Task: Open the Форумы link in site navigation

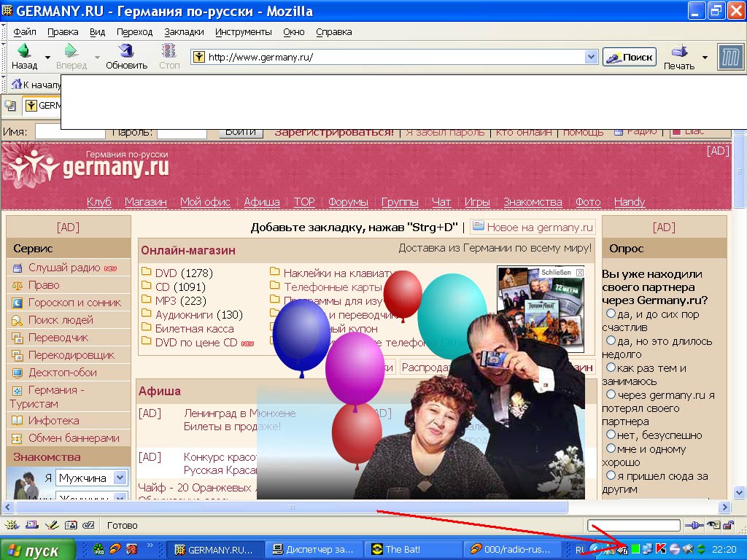Action: pyautogui.click(x=348, y=202)
